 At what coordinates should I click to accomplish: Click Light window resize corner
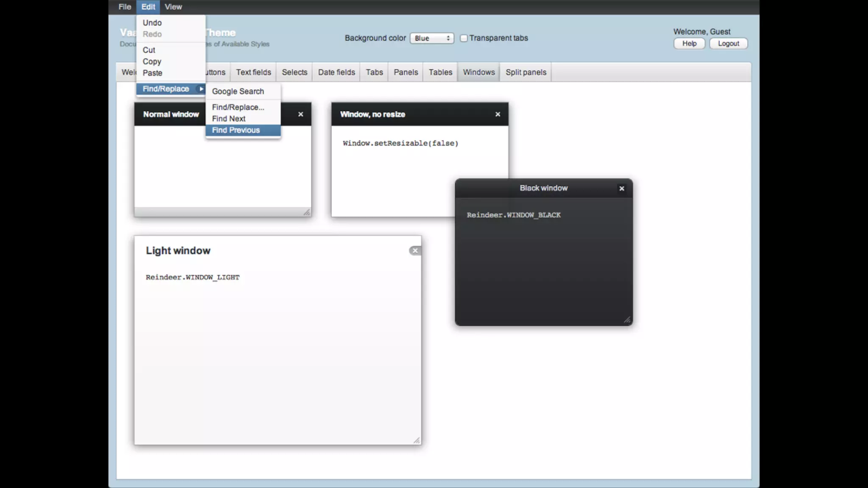(x=417, y=441)
